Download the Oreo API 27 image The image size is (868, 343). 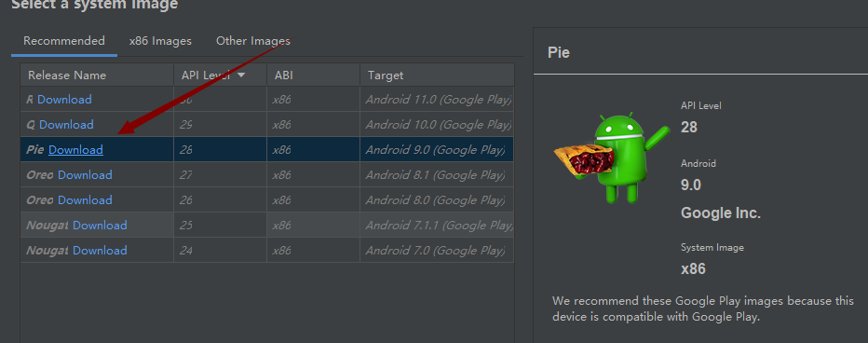(x=86, y=175)
